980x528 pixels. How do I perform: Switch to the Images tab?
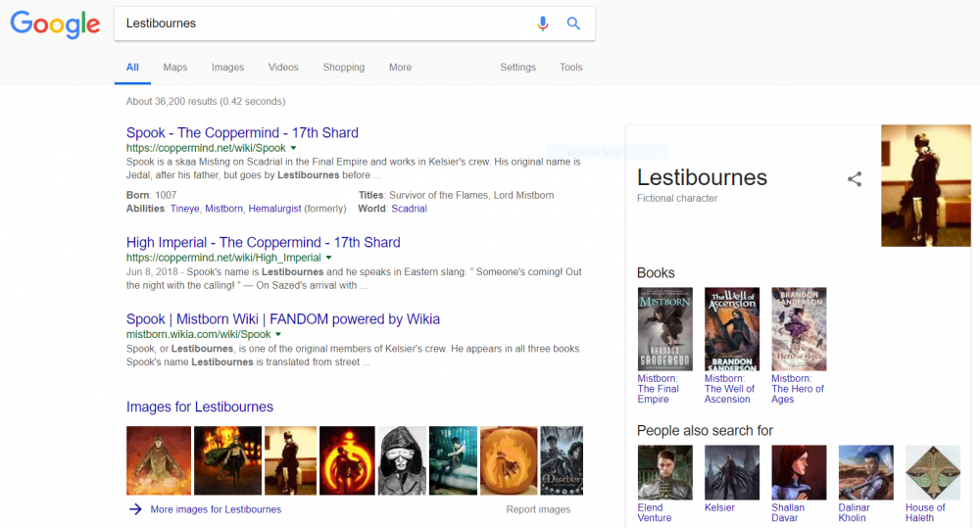click(227, 68)
